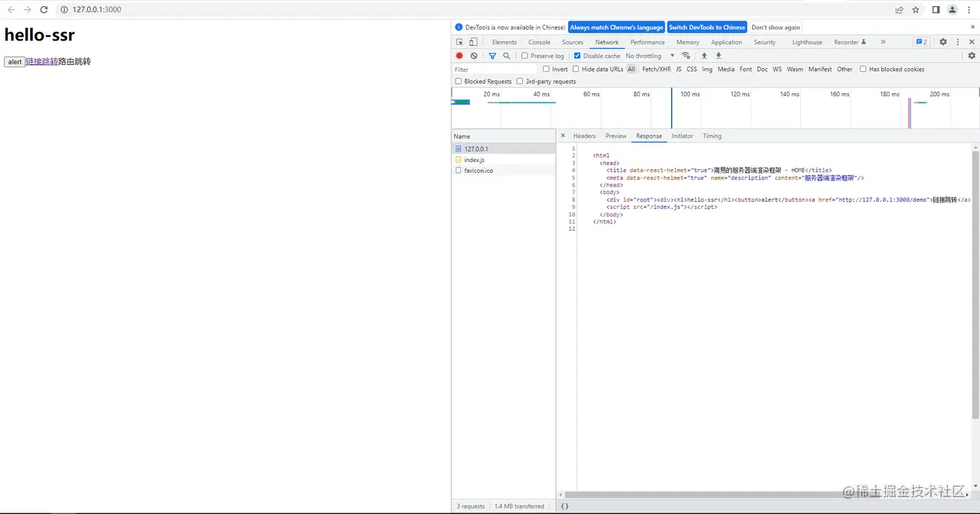Open the Sources tab

tap(573, 42)
